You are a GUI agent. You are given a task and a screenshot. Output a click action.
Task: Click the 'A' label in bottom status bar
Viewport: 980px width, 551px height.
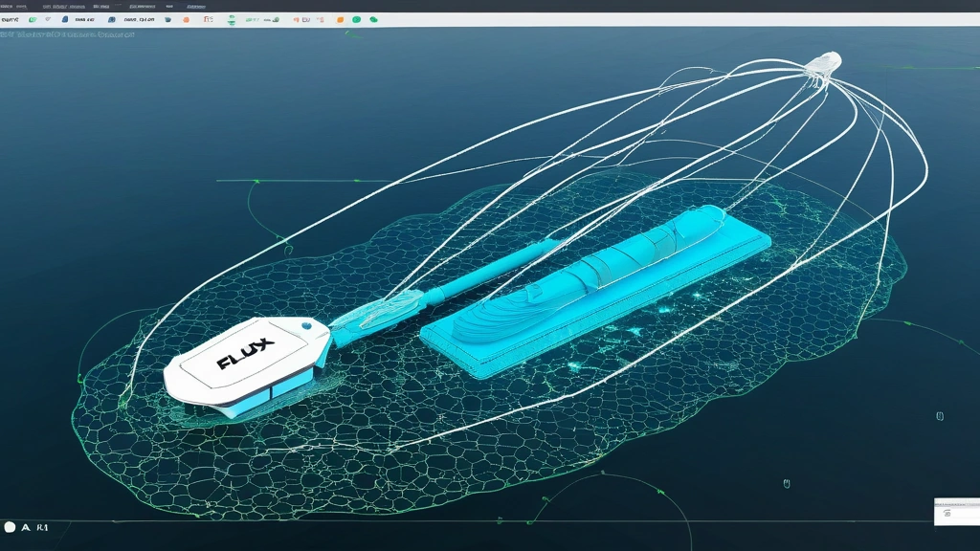pos(25,527)
